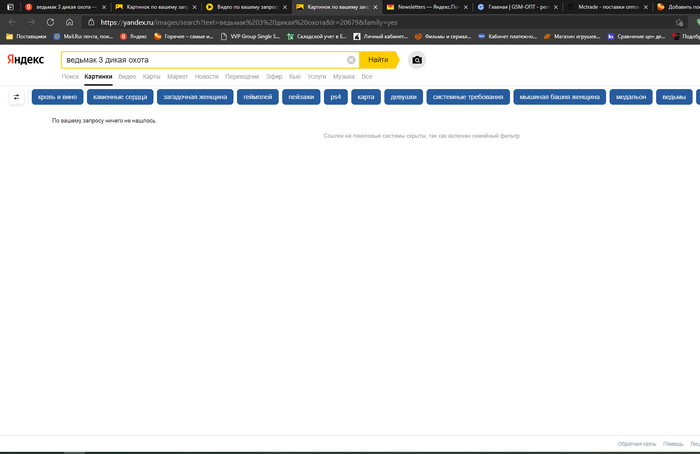
Task: Open Помощь footer link
Action: [673, 444]
